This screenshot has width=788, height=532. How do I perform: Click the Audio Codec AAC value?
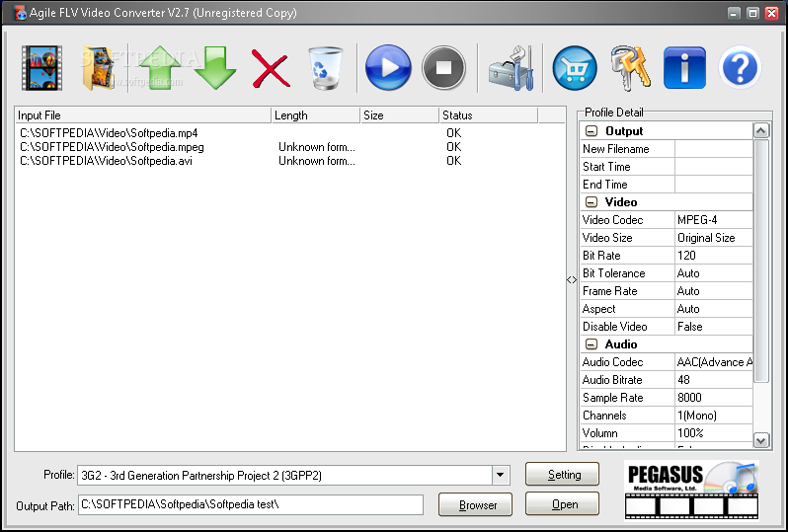pos(714,361)
